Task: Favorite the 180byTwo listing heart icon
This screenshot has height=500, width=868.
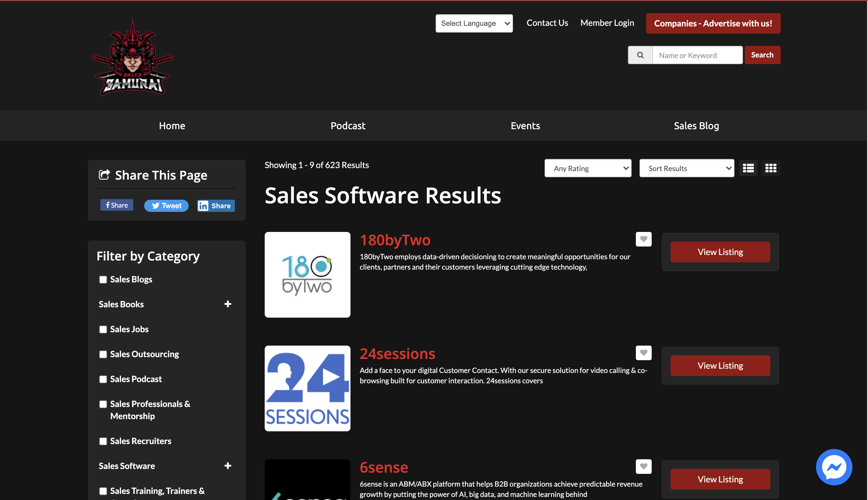Action: (x=643, y=239)
